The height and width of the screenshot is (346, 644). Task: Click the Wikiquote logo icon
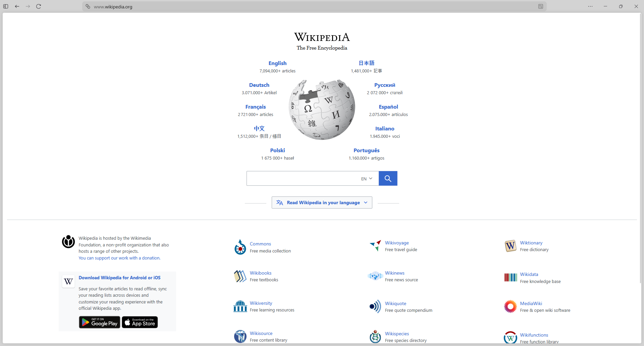tap(375, 306)
